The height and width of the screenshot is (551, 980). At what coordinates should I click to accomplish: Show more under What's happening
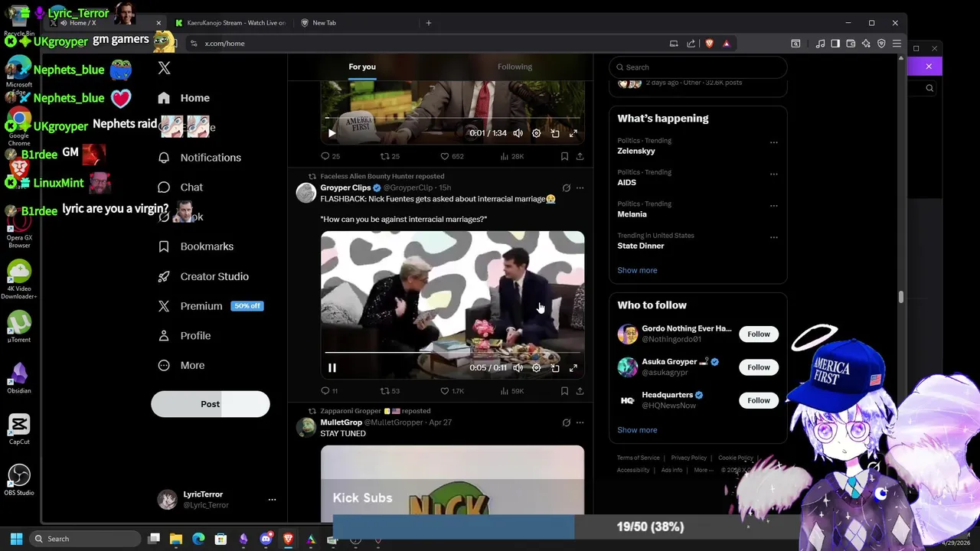(x=637, y=270)
